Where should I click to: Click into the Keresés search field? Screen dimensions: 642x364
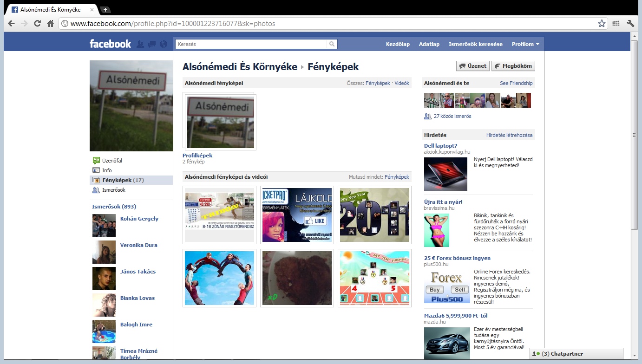point(251,44)
